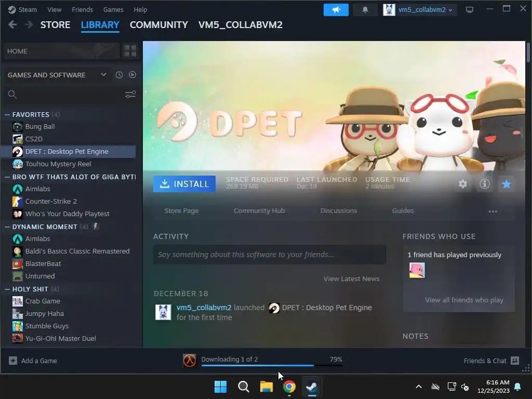Screen dimensions: 532x399
Task: Collapse the HOLY SHIT category
Action: (x=7, y=289)
